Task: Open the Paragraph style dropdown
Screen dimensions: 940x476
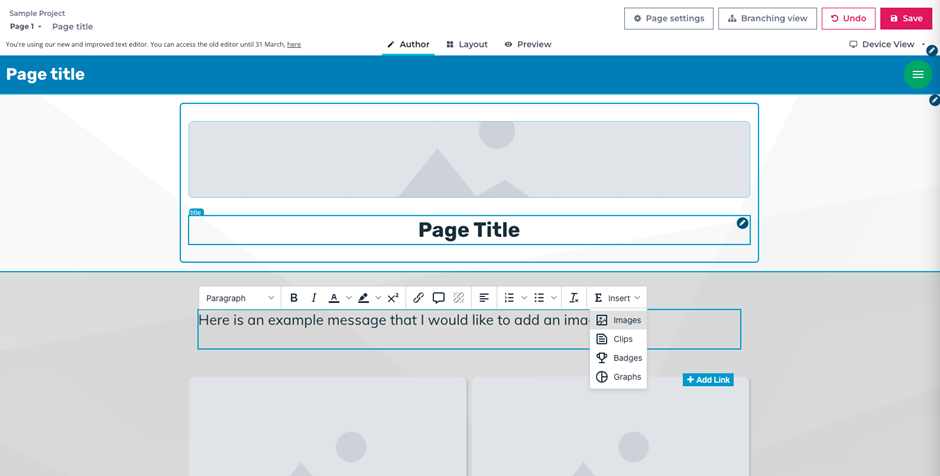Action: [240, 298]
